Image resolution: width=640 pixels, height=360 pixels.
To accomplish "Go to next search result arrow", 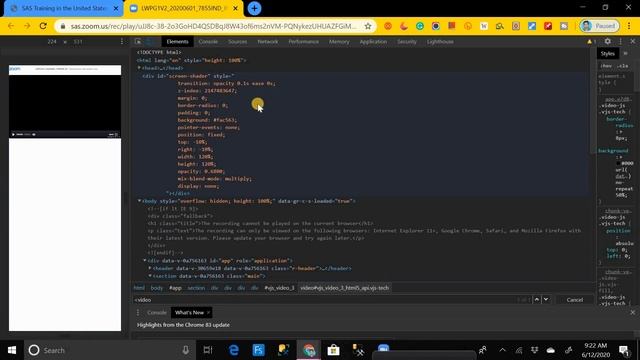I will click(x=546, y=299).
